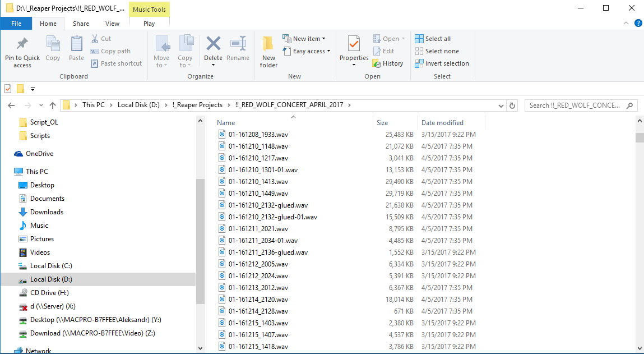Click the Paste ribbon icon

[x=76, y=44]
